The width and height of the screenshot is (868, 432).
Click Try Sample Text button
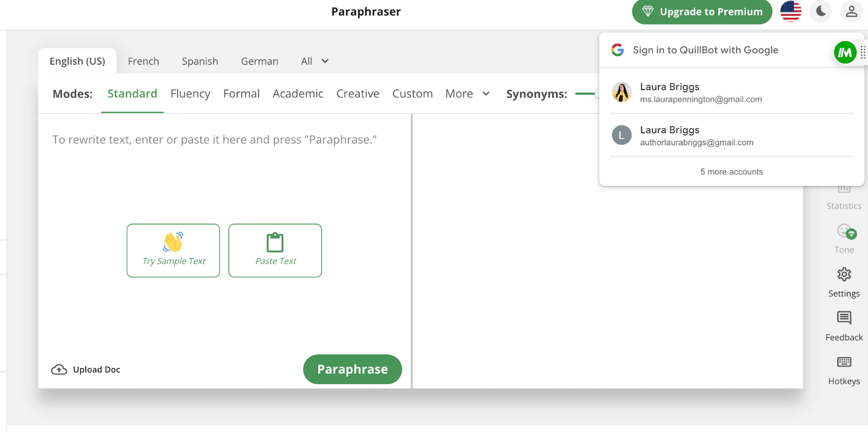[x=173, y=250]
